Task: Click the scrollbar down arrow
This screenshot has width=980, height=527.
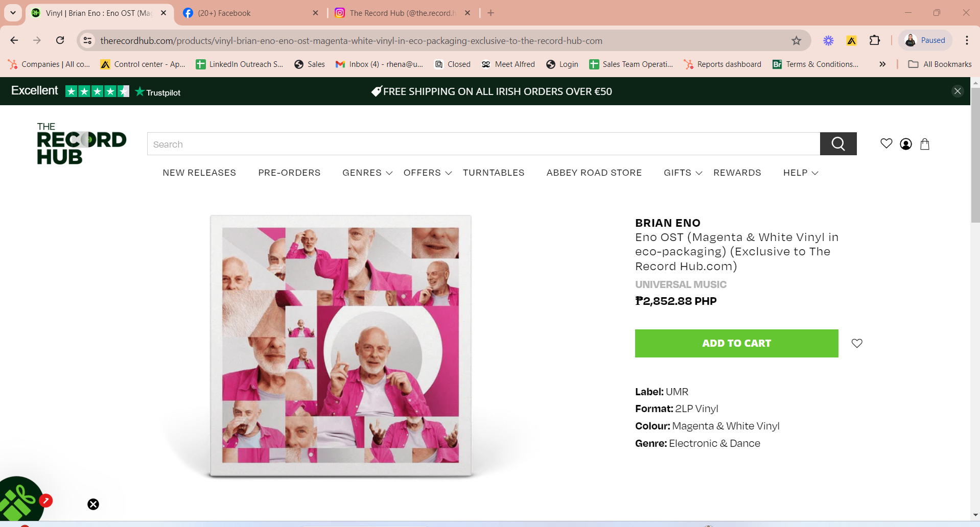Action: pyautogui.click(x=975, y=515)
